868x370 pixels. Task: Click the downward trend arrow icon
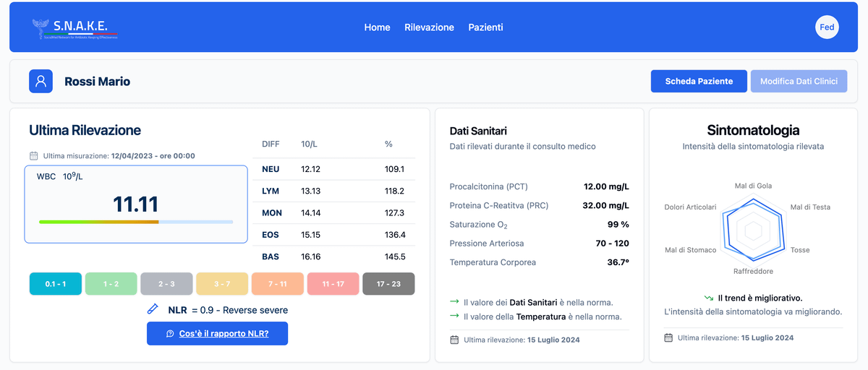pyautogui.click(x=709, y=298)
